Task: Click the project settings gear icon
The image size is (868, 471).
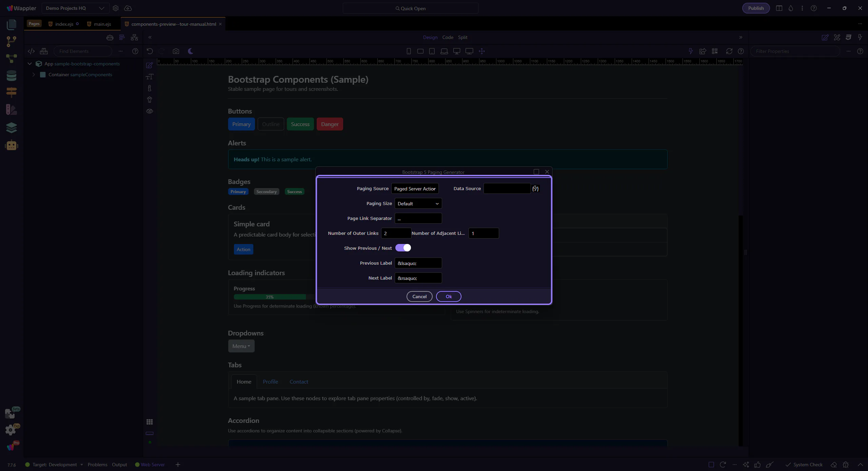Action: pos(116,8)
